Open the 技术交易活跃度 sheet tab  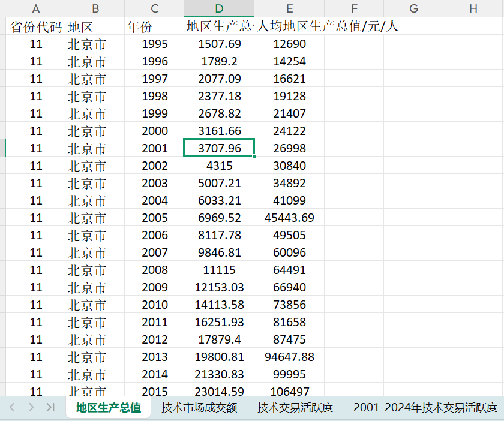click(x=295, y=407)
